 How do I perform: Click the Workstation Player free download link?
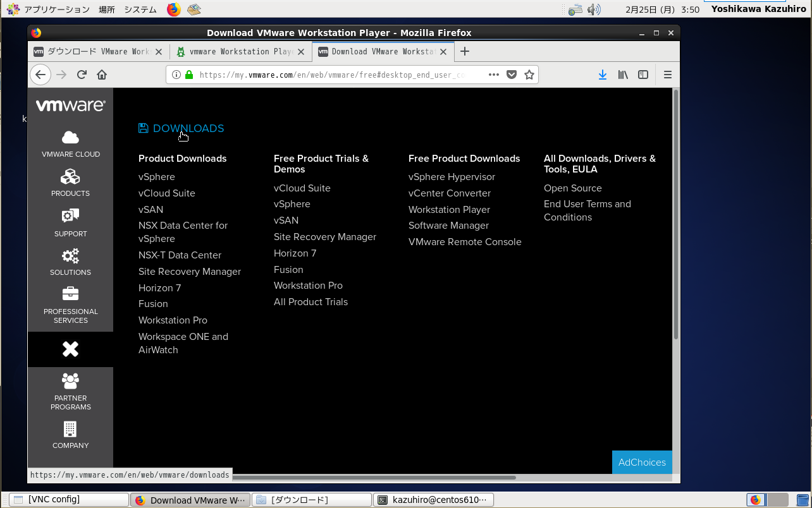[449, 210]
